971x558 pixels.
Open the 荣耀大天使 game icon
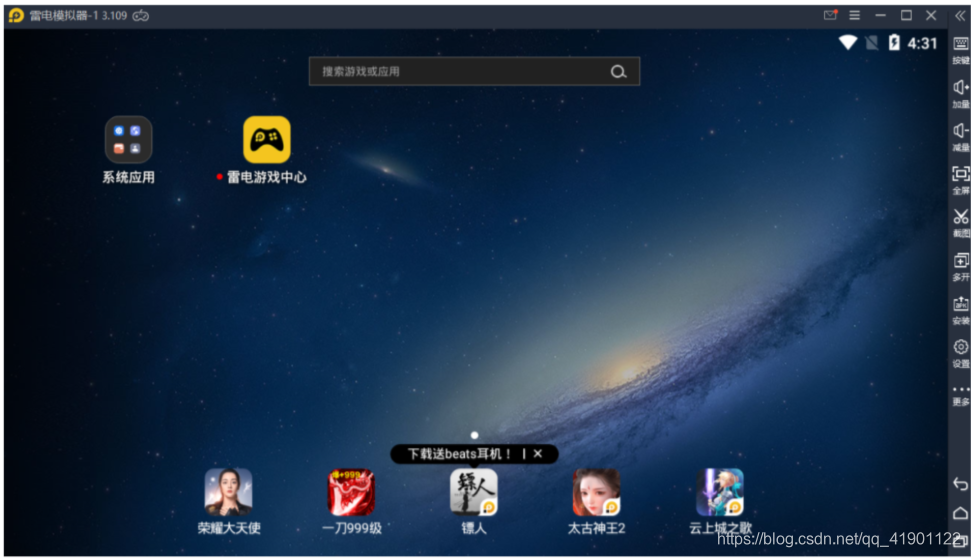pos(229,492)
